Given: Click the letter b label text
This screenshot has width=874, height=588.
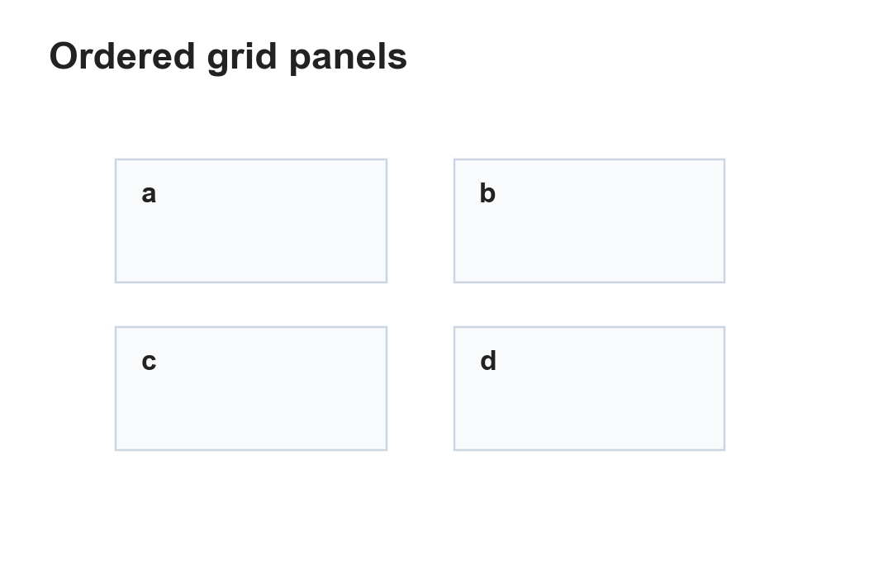Looking at the screenshot, I should pos(487,193).
